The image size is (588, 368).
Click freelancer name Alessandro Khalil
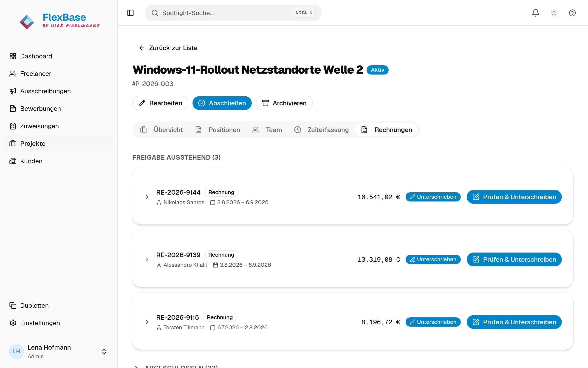[185, 265]
